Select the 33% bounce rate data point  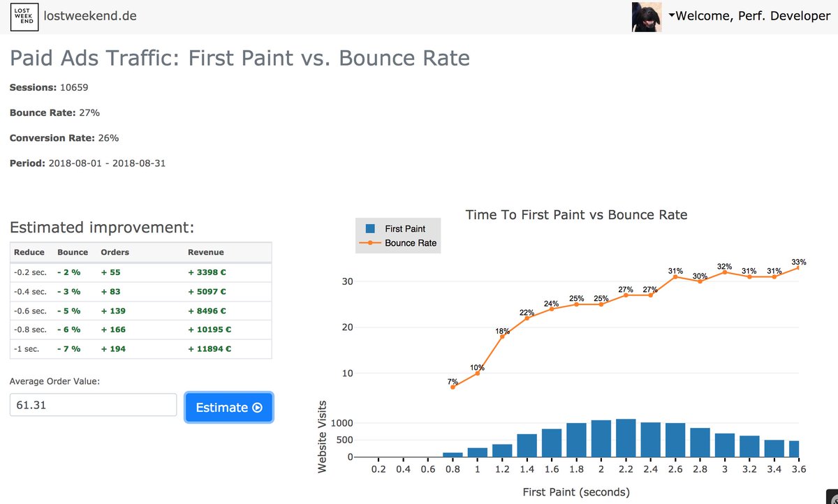coord(798,267)
